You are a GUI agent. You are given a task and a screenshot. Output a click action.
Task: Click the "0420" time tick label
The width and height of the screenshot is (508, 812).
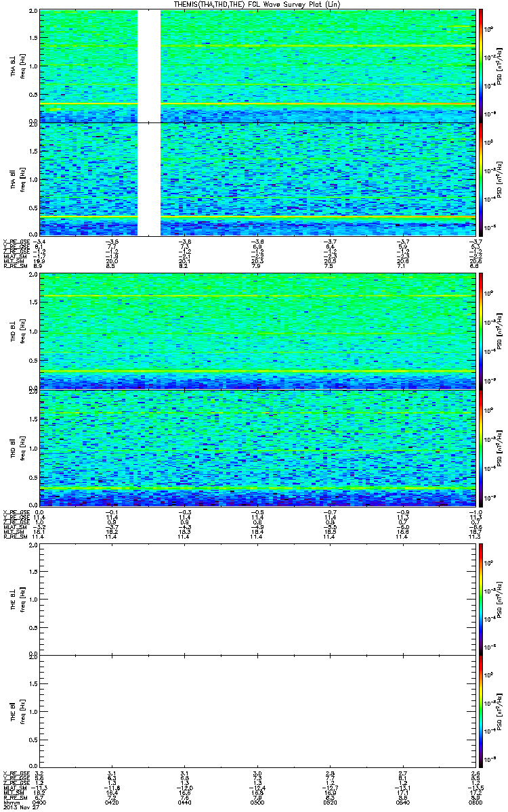tap(112, 802)
